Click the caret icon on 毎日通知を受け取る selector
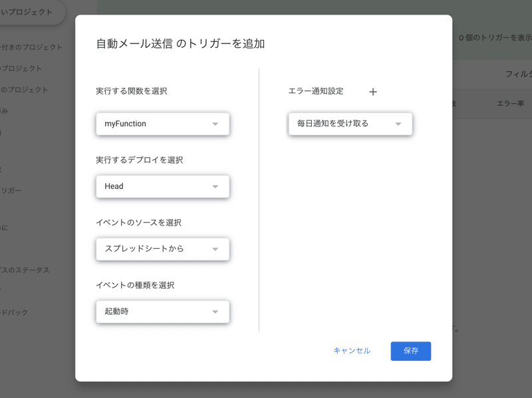Screen dimensions: 532x398 click(399, 124)
